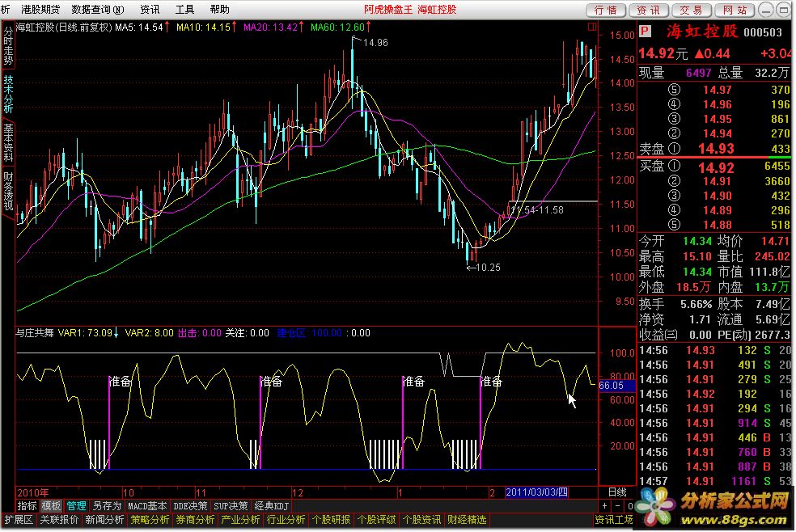Click the 66.05 indicator axis value

pyautogui.click(x=612, y=386)
